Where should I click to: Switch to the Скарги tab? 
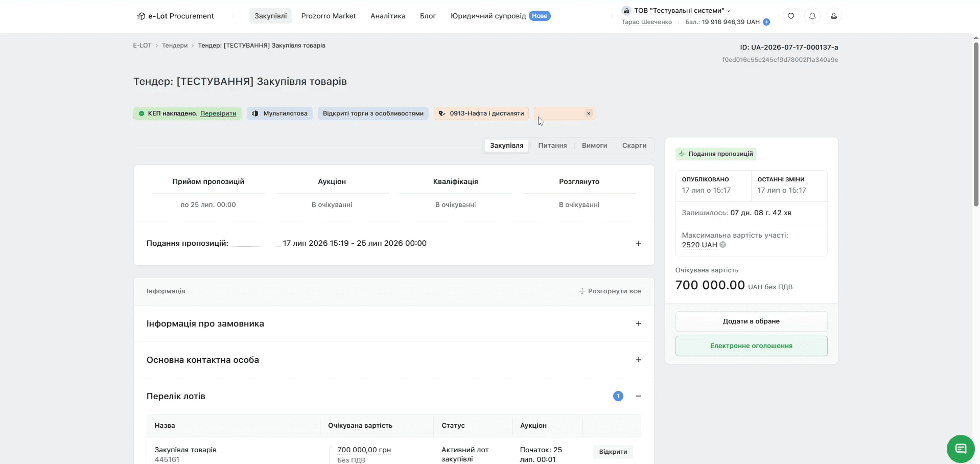tap(634, 146)
